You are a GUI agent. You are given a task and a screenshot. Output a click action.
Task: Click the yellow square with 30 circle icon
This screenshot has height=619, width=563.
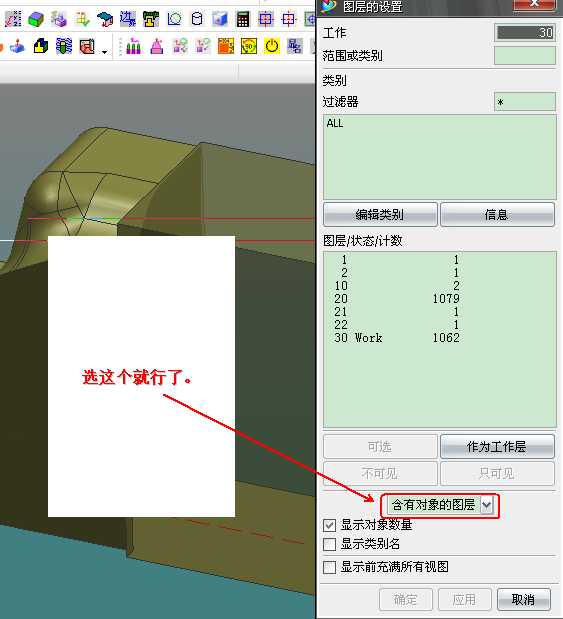click(x=249, y=47)
